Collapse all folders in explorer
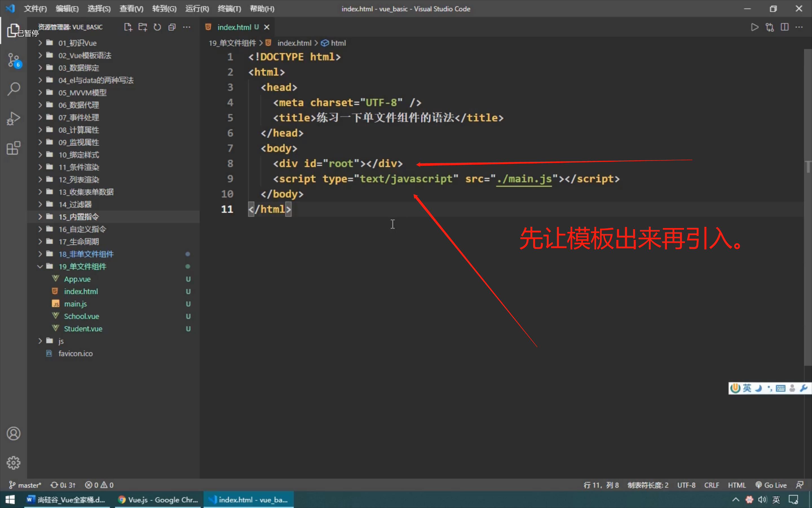The image size is (812, 508). tap(172, 27)
